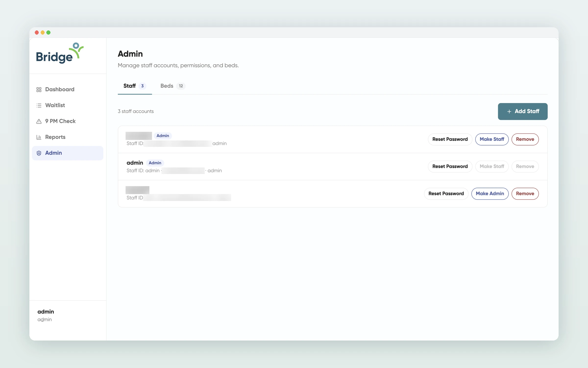
Task: Click the green macOS zoom window button
Action: [x=49, y=33]
